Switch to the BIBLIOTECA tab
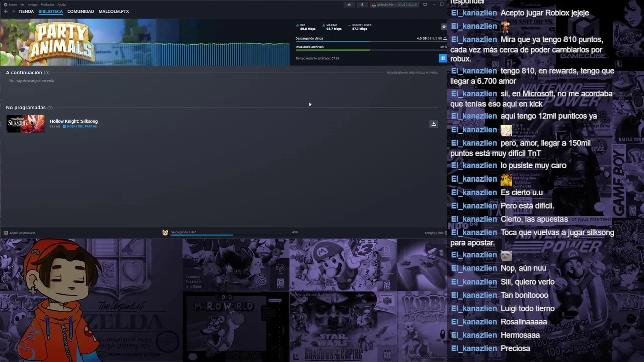The image size is (644, 362). pos(51,11)
